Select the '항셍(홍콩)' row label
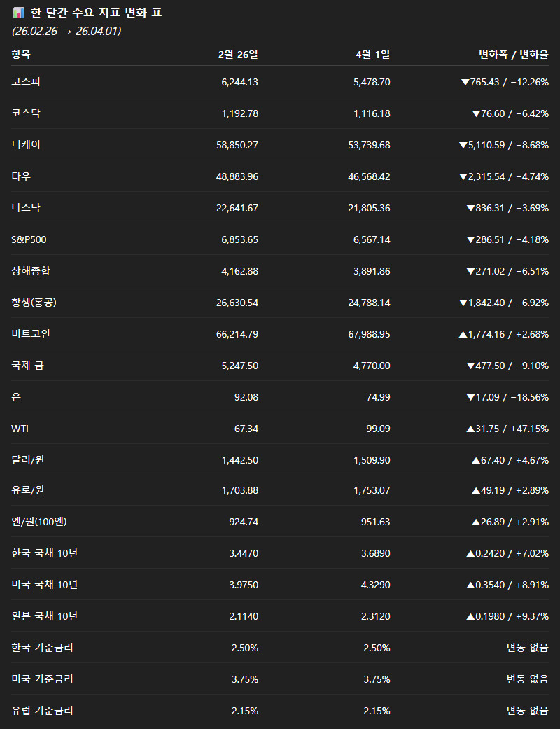Image resolution: width=560 pixels, height=729 pixels. click(x=34, y=303)
